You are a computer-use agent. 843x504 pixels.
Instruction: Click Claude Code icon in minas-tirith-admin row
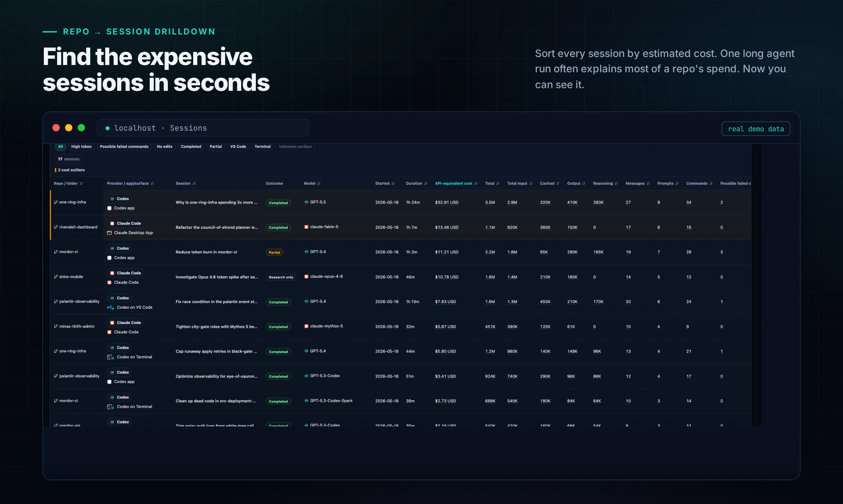point(110,332)
